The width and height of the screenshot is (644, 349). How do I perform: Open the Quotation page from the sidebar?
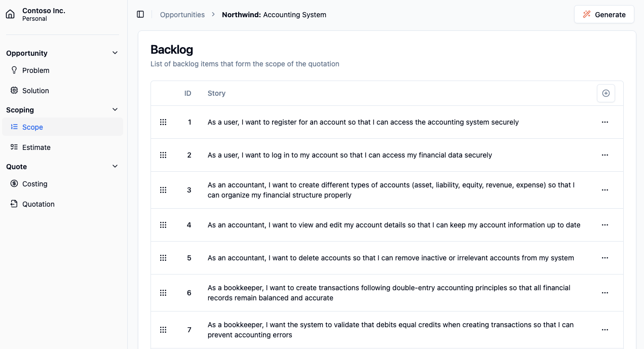39,204
